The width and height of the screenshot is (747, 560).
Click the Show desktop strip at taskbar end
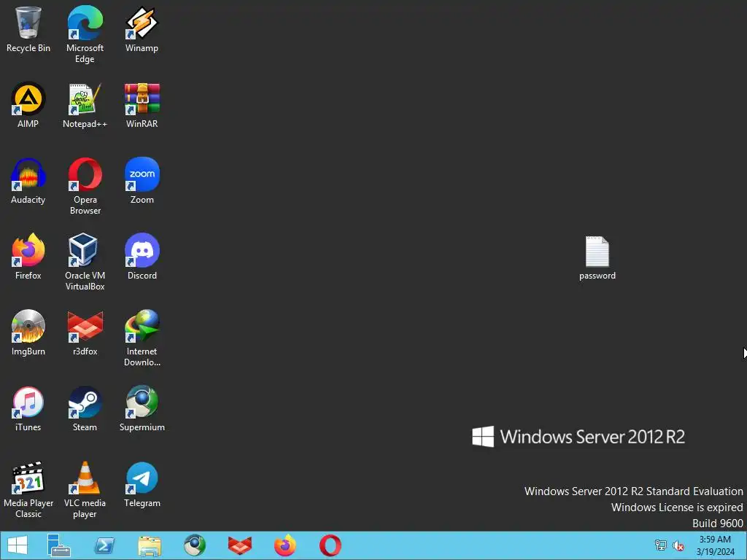point(745,545)
